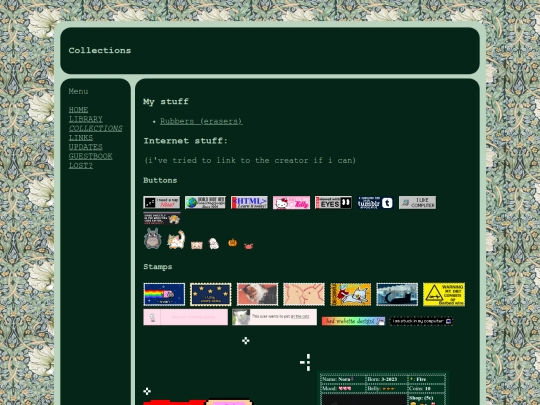This screenshot has height=405, width=540.
Task: Click the 'Fire' cell in pet widget
Action: [x=427, y=379]
